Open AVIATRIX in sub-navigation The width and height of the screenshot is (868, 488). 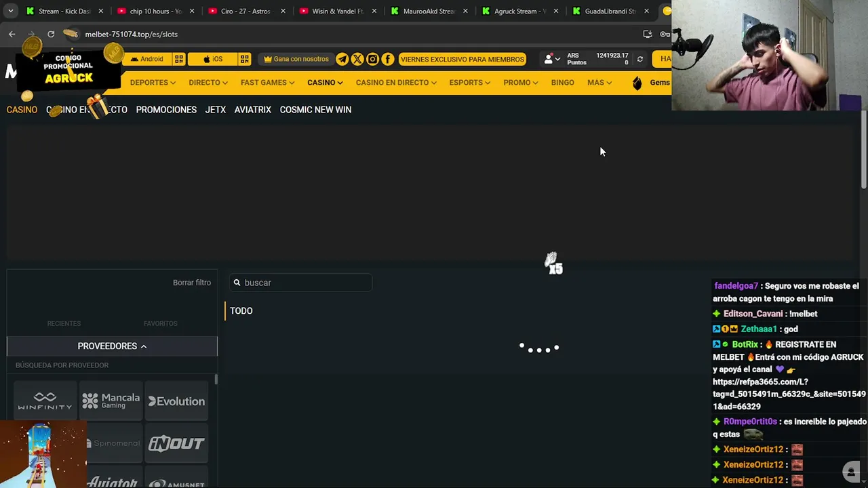click(253, 110)
